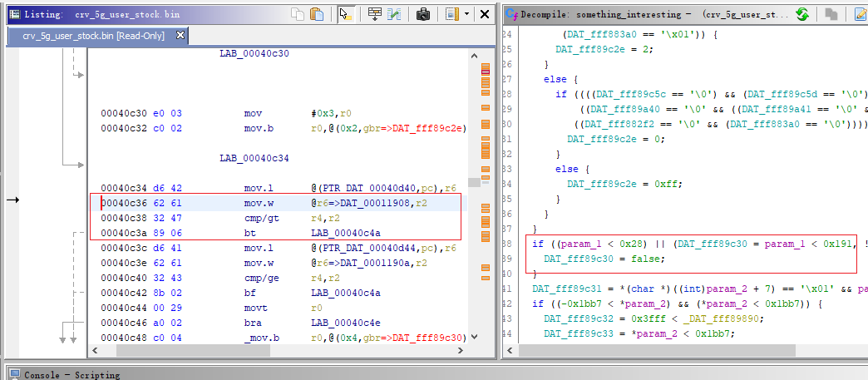Click the Decompile horizontal scrollbar thumb
Screen dimensions: 868x380
657,351
